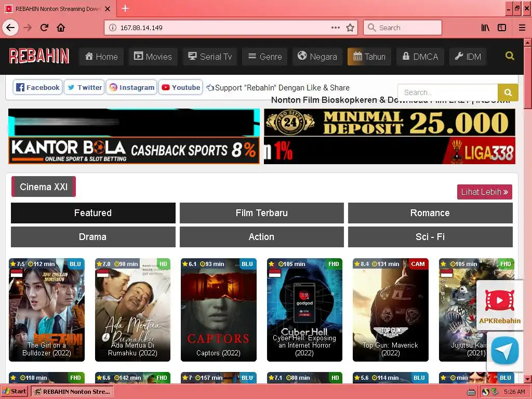Close the REBAHIN browser tab
The image size is (532, 399).
click(x=108, y=9)
